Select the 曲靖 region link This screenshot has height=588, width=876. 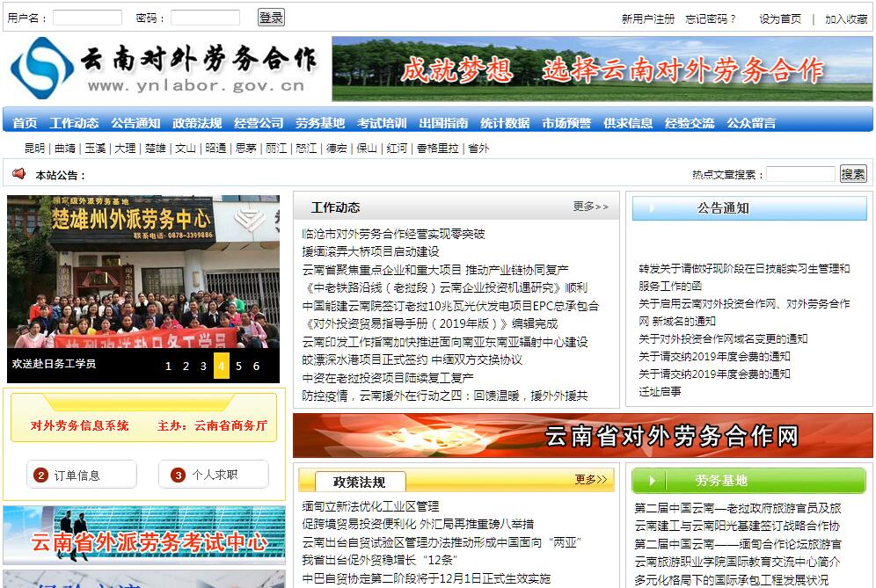pos(65,148)
